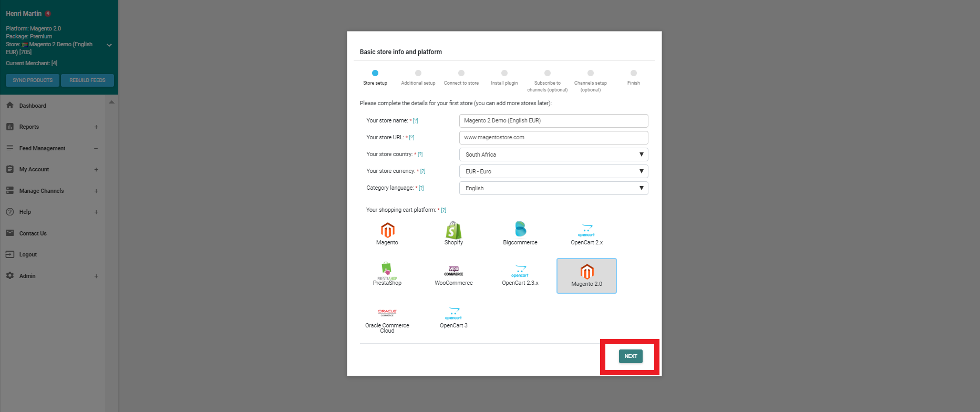Click the Henri Martin user name
The image size is (980, 412).
click(x=24, y=14)
